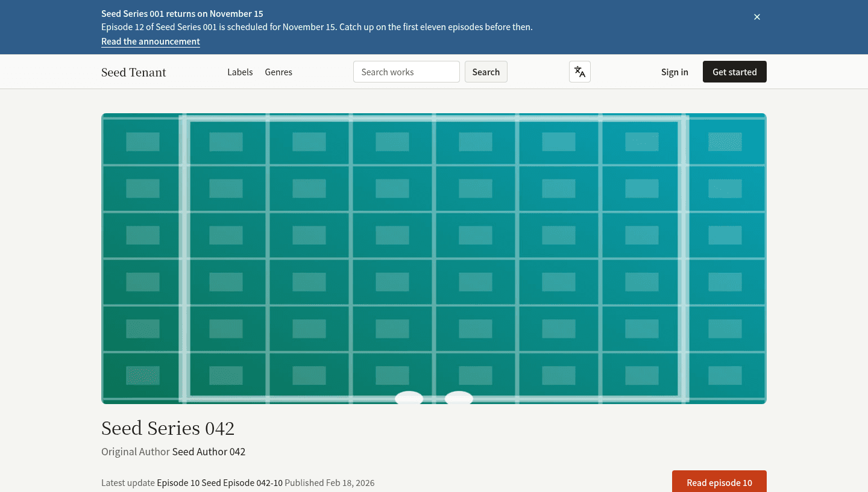Open the Genres navigation item

tap(278, 72)
